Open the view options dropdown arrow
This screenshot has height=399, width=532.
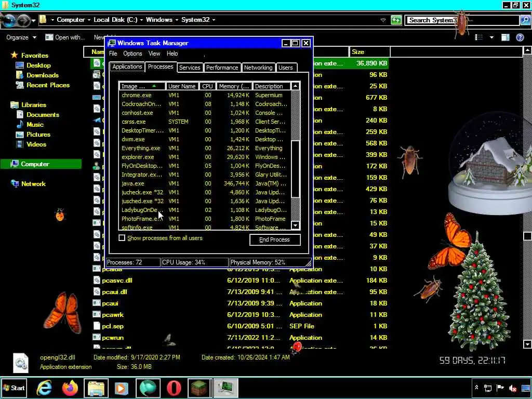[491, 37]
